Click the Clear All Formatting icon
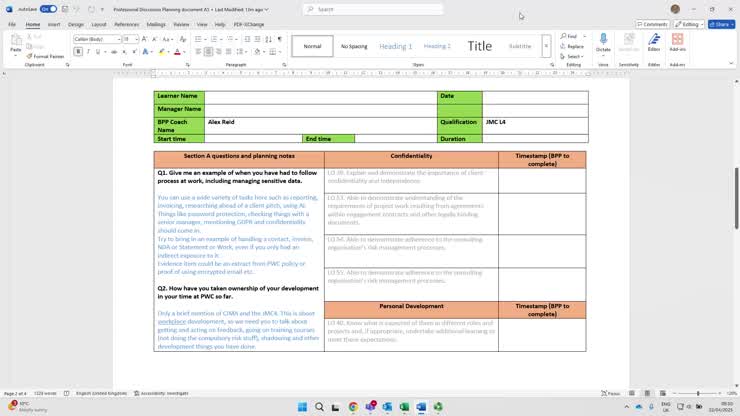Image resolution: width=740 pixels, height=416 pixels. [181, 39]
